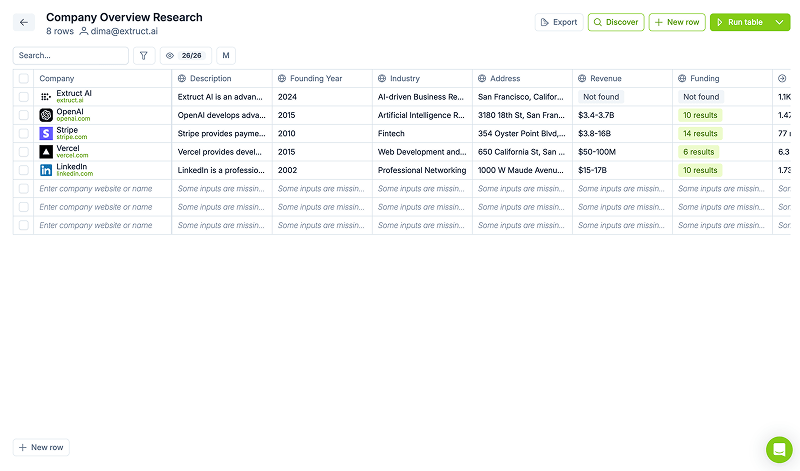Click the '650 California St, San ...' address cell

point(522,152)
